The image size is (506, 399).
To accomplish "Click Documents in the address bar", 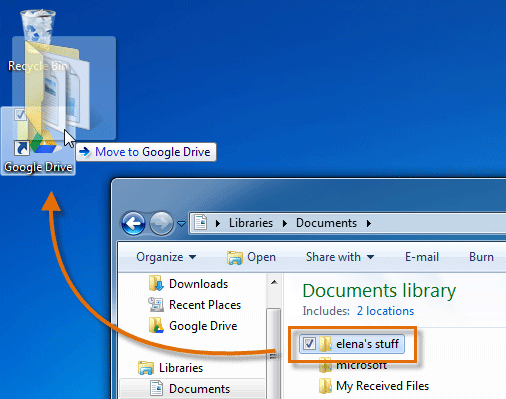I will click(326, 223).
